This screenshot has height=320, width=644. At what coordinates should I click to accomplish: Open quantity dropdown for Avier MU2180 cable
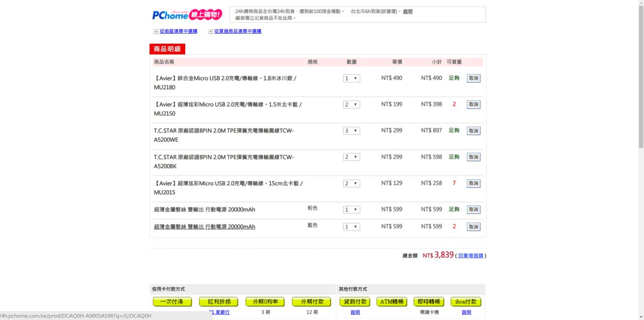coord(352,78)
